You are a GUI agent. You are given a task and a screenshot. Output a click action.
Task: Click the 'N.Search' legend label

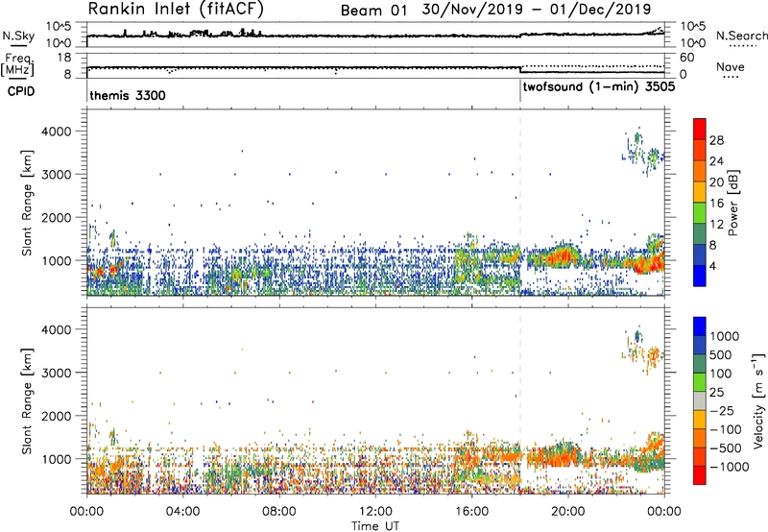coord(741,36)
